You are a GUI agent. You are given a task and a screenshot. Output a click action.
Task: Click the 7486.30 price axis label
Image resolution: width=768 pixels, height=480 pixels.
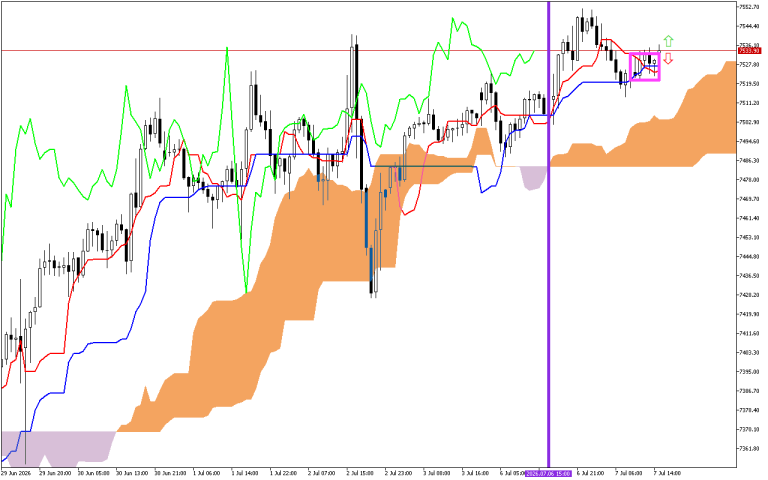749,161
